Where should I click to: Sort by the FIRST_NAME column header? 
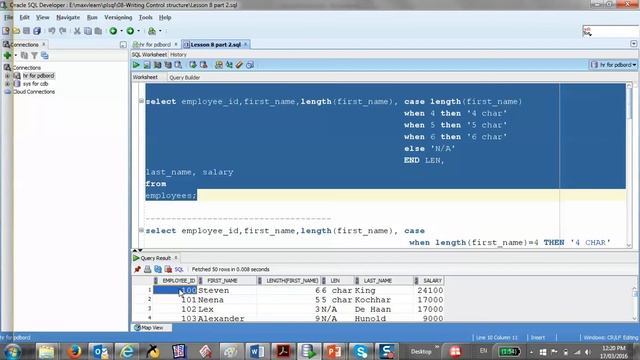pos(228,281)
